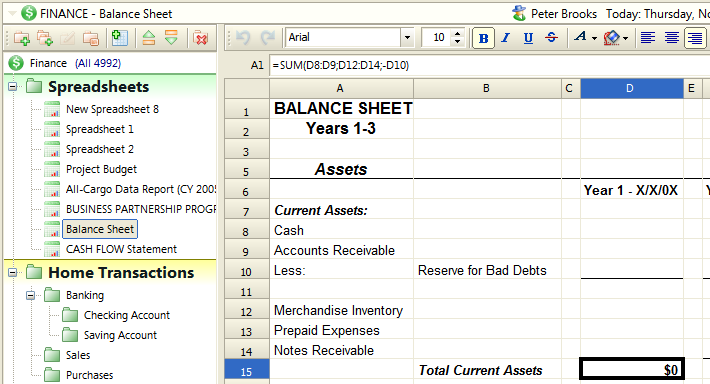Open CASH FLOW Statement spreadsheet
The image size is (710, 384).
point(121,249)
